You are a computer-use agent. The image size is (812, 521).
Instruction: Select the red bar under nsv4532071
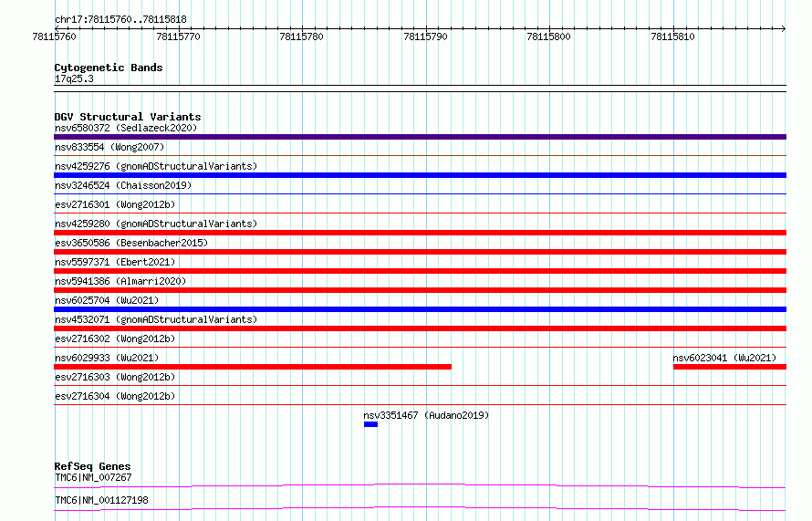click(x=420, y=328)
